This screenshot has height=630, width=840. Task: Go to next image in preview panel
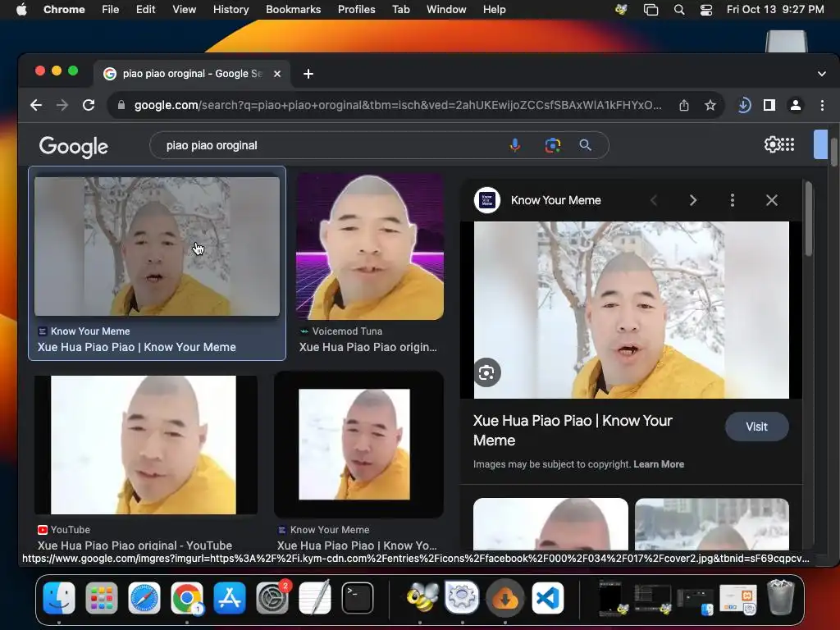(x=692, y=200)
